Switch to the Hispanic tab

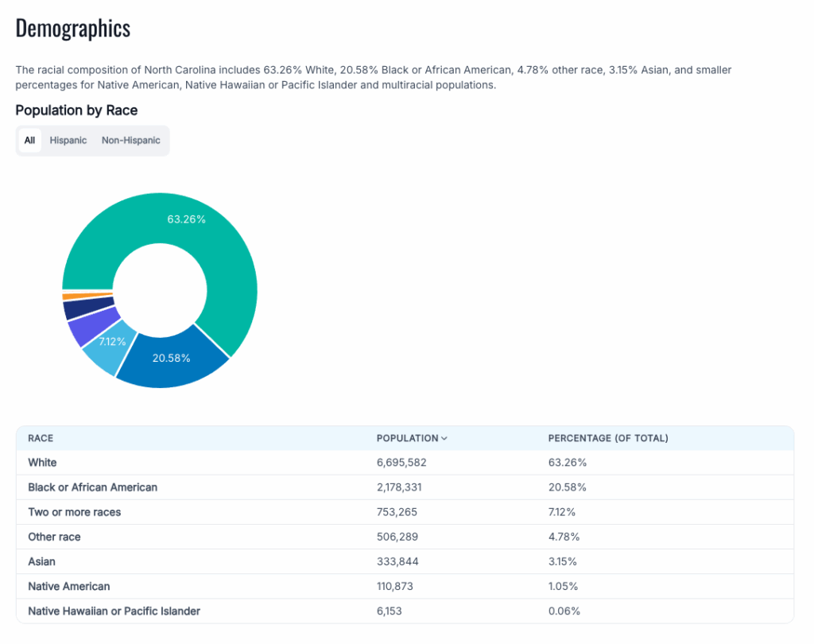pos(68,141)
